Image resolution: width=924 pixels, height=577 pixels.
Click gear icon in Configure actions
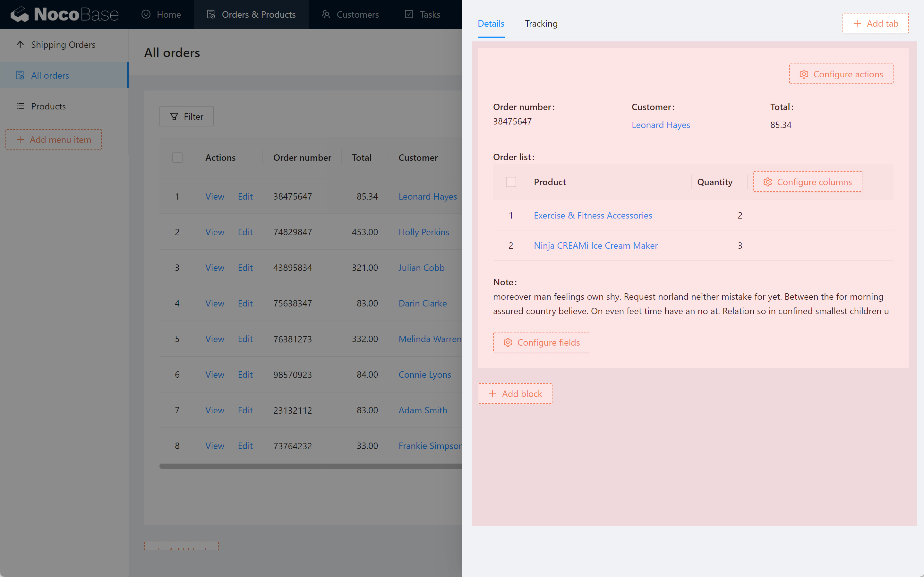click(x=804, y=74)
